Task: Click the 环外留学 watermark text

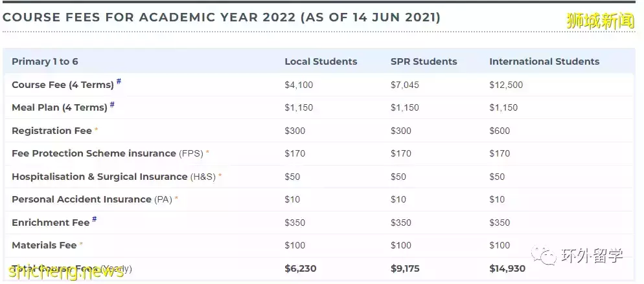Action: 590,256
